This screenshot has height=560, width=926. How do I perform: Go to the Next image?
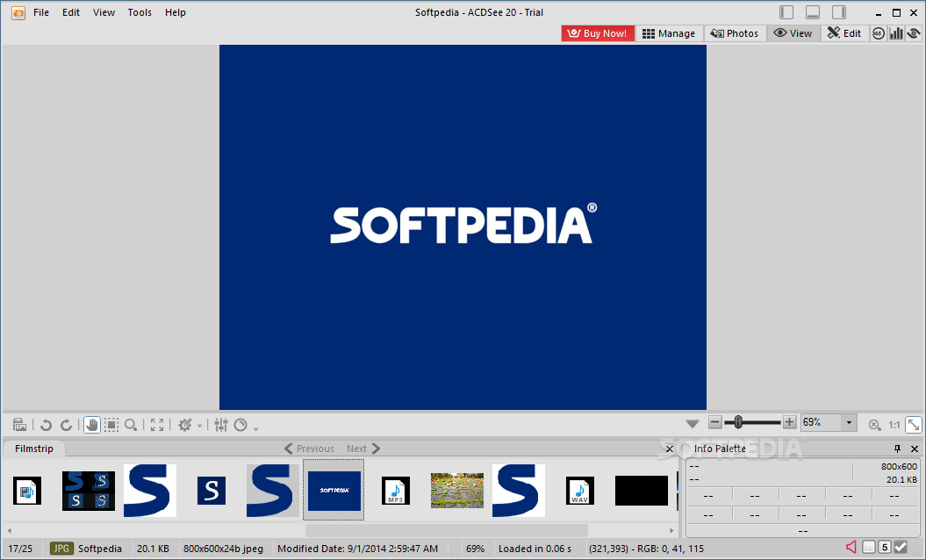[x=363, y=449]
